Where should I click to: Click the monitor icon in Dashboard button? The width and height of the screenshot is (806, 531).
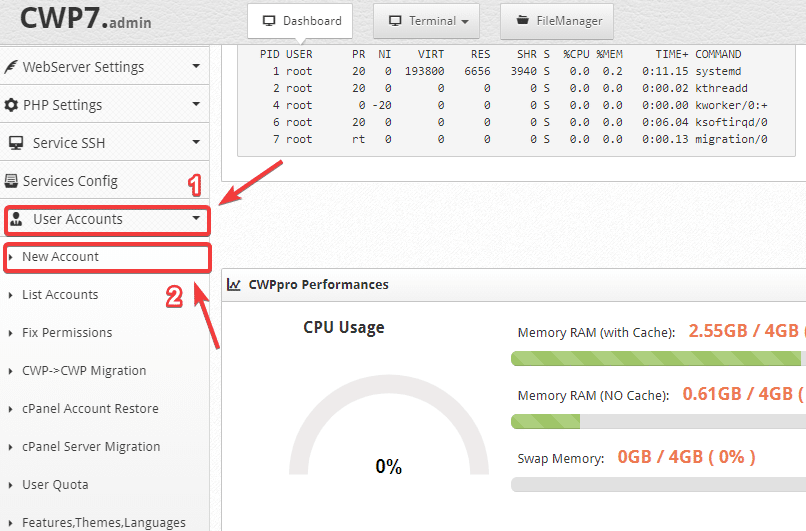(x=268, y=20)
